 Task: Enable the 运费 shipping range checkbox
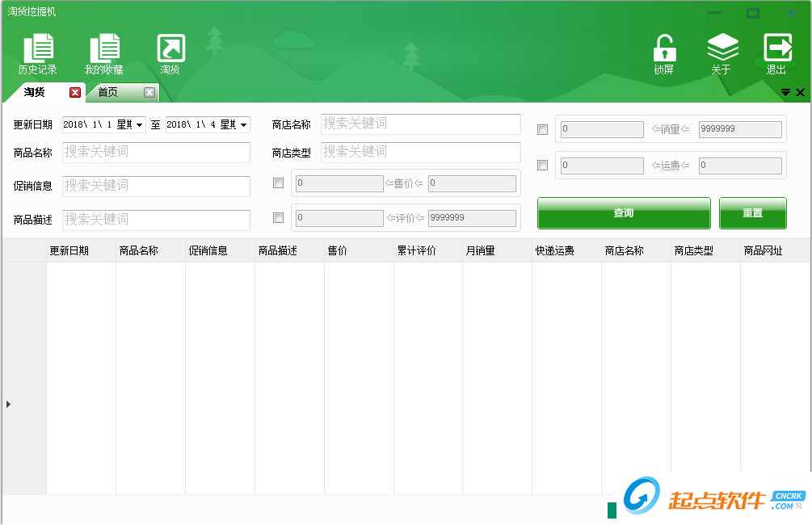(x=542, y=165)
